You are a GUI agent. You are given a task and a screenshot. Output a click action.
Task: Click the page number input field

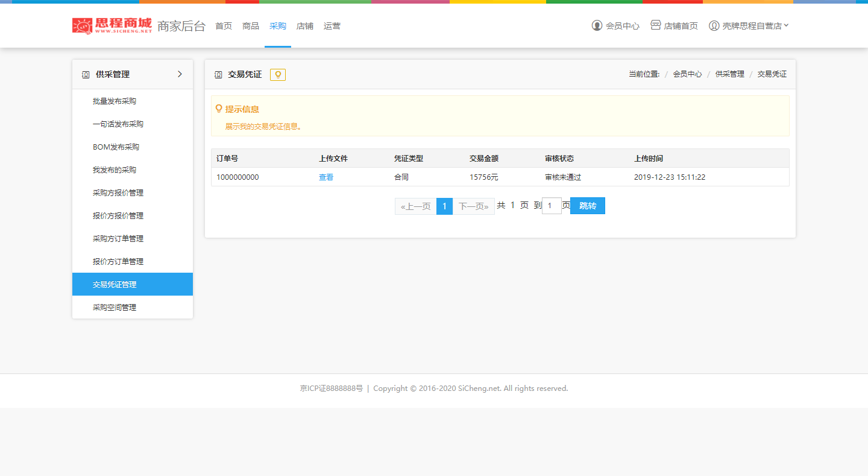[552, 206]
